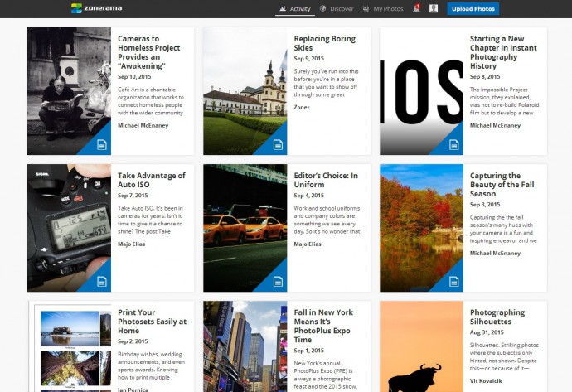Open Cameras to Homeless Project article title
Image resolution: width=572 pixels, height=392 pixels.
coord(149,52)
